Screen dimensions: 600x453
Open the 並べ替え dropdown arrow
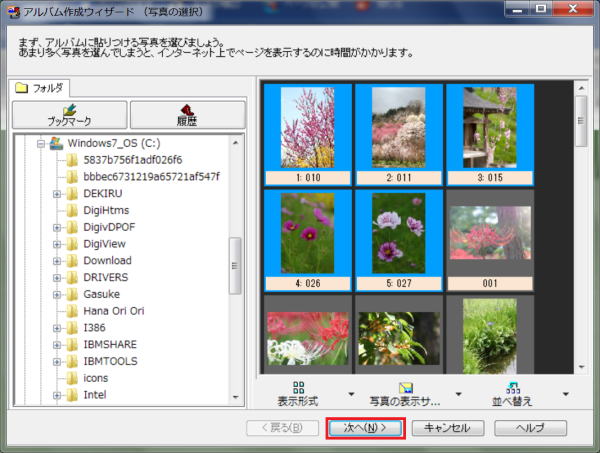566,394
